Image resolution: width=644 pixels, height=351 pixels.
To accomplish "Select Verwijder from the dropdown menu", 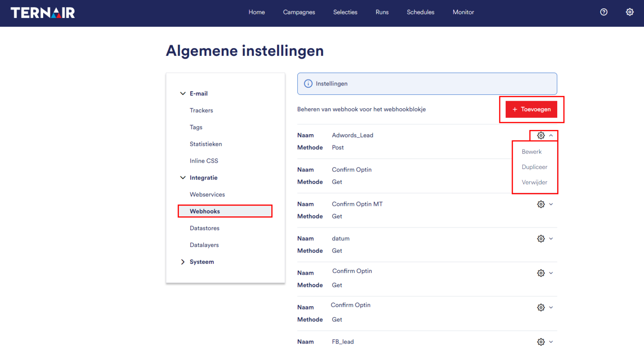I will click(535, 182).
